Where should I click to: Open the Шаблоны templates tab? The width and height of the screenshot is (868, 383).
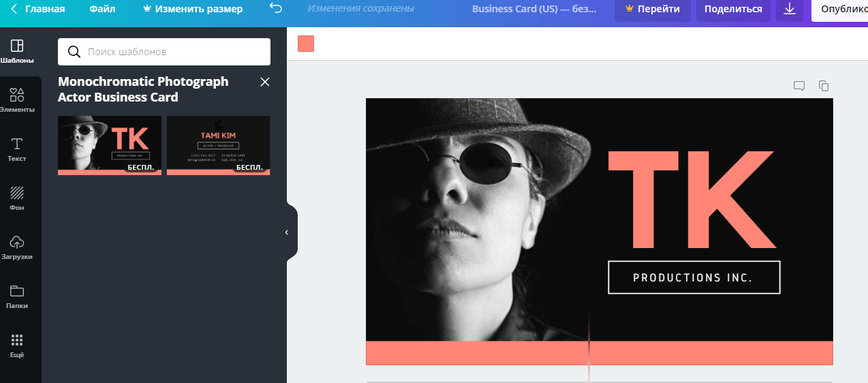pos(17,51)
